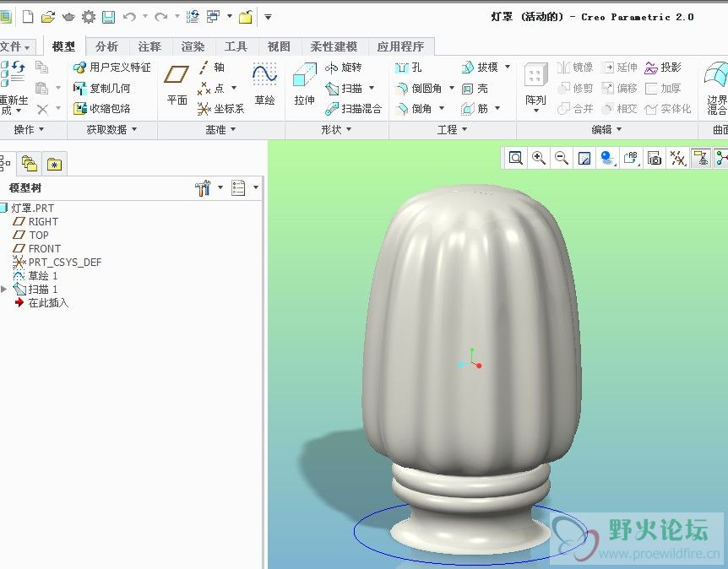Select the FRONT datum plane in model tree
The image size is (728, 569).
tap(37, 249)
